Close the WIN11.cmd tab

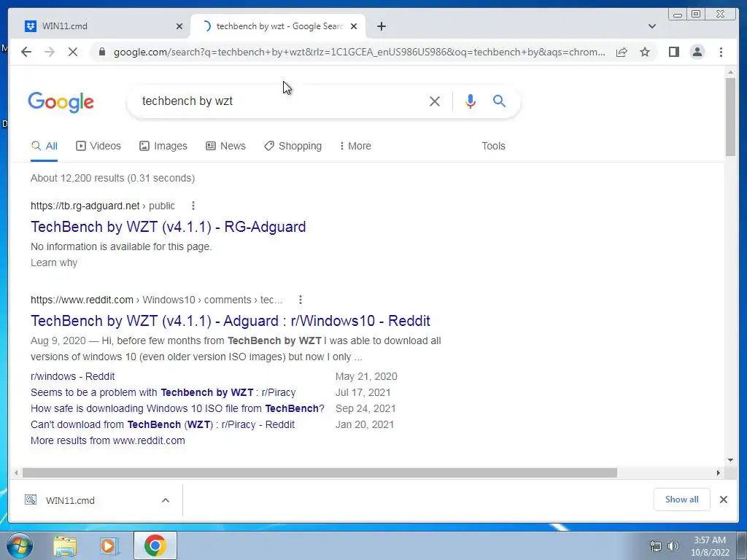tap(179, 26)
